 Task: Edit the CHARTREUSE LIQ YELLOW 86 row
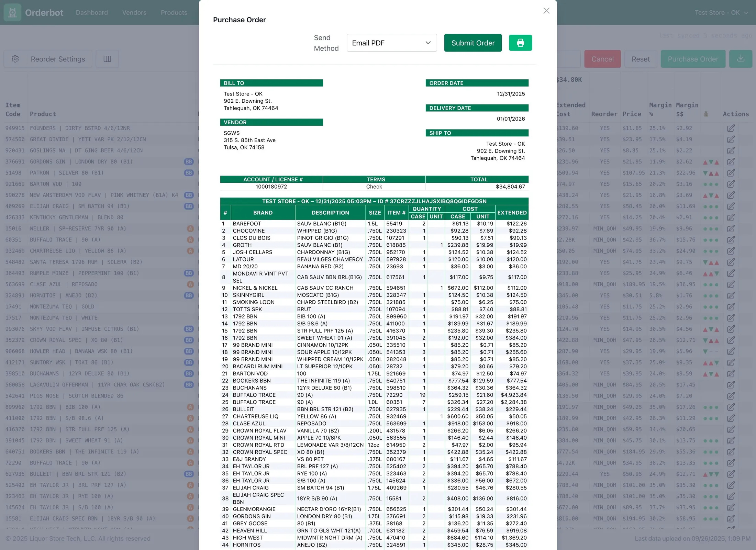click(731, 251)
